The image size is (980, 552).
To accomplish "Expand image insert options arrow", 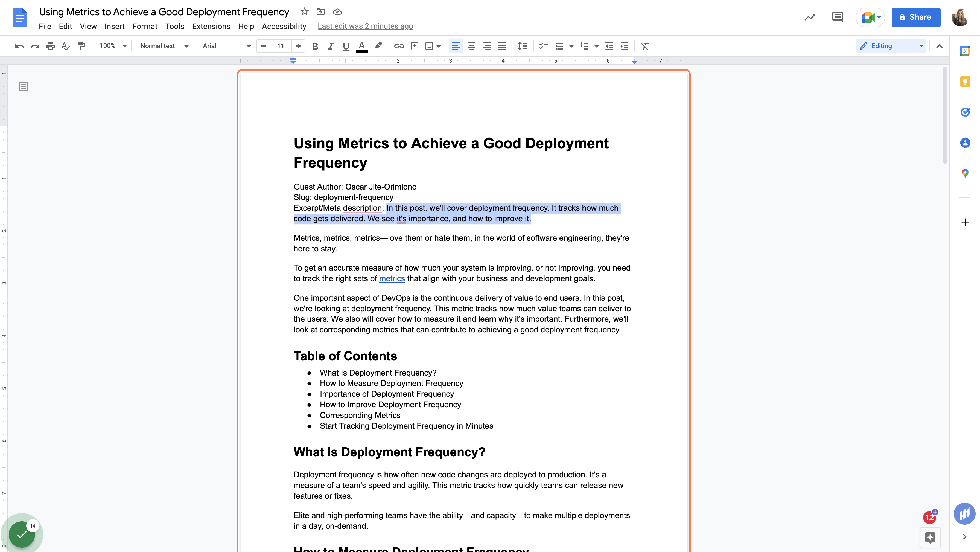I will [x=439, y=47].
